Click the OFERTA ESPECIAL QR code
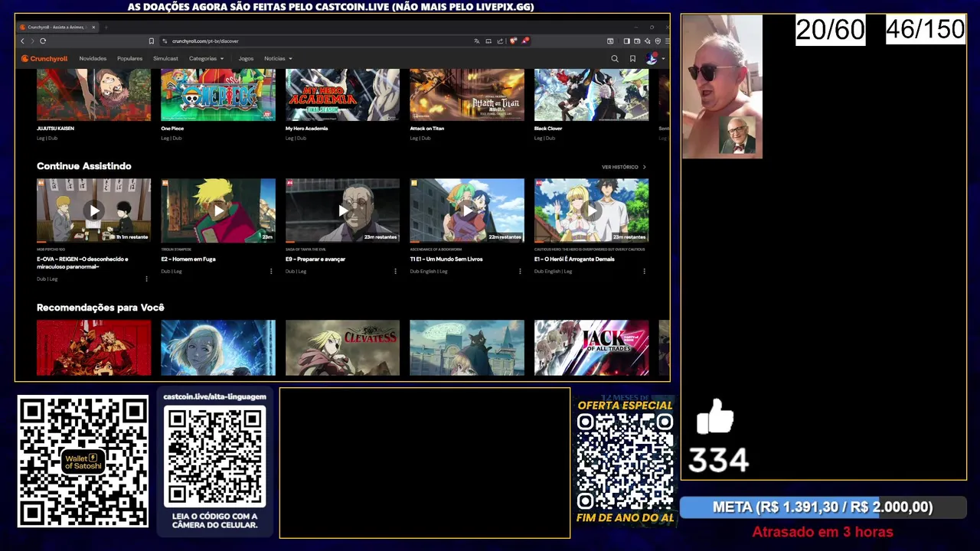 coord(625,462)
